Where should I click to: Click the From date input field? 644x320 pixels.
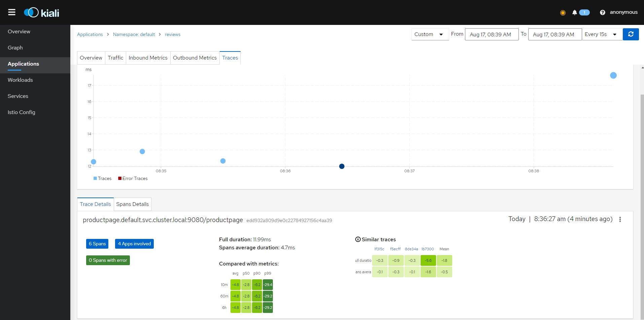click(x=491, y=34)
